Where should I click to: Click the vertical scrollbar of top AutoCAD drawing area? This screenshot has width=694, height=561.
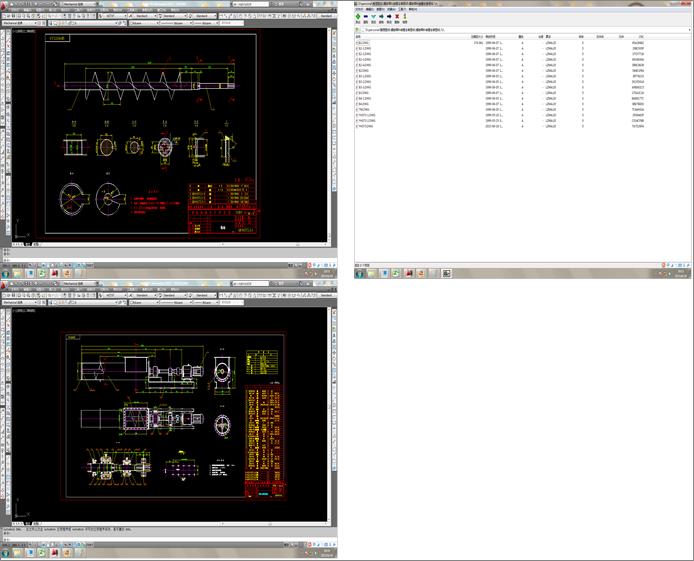(328, 135)
